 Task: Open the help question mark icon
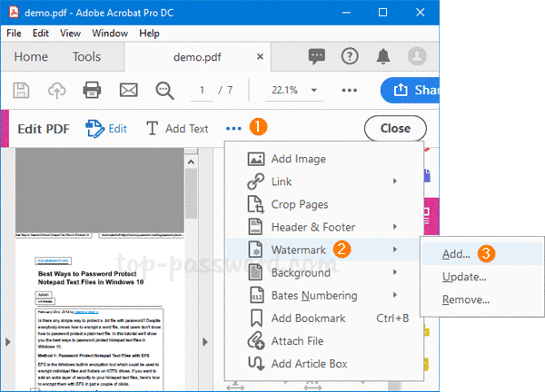pyautogui.click(x=350, y=56)
